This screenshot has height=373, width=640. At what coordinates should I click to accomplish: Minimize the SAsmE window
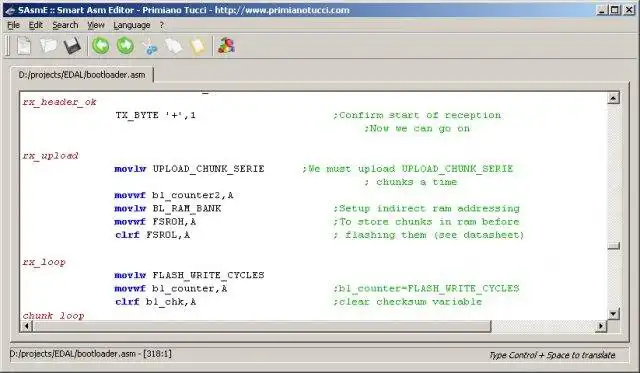(x=602, y=10)
